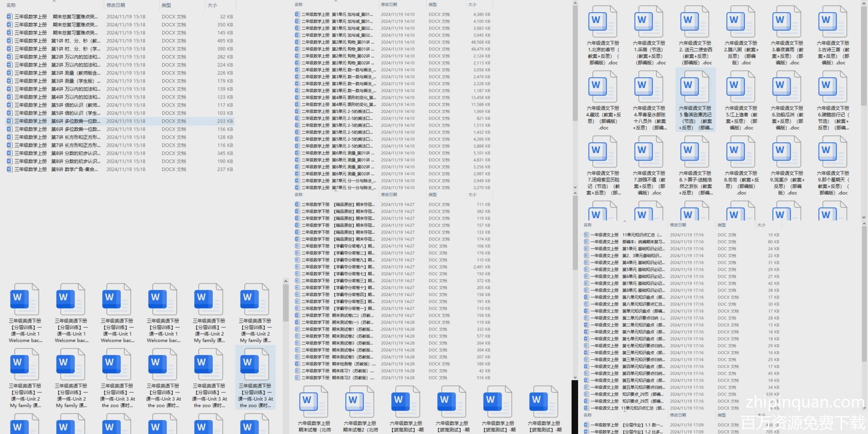
Task: Click the 3.春夜喜雨 Word file icon
Action: 786,23
